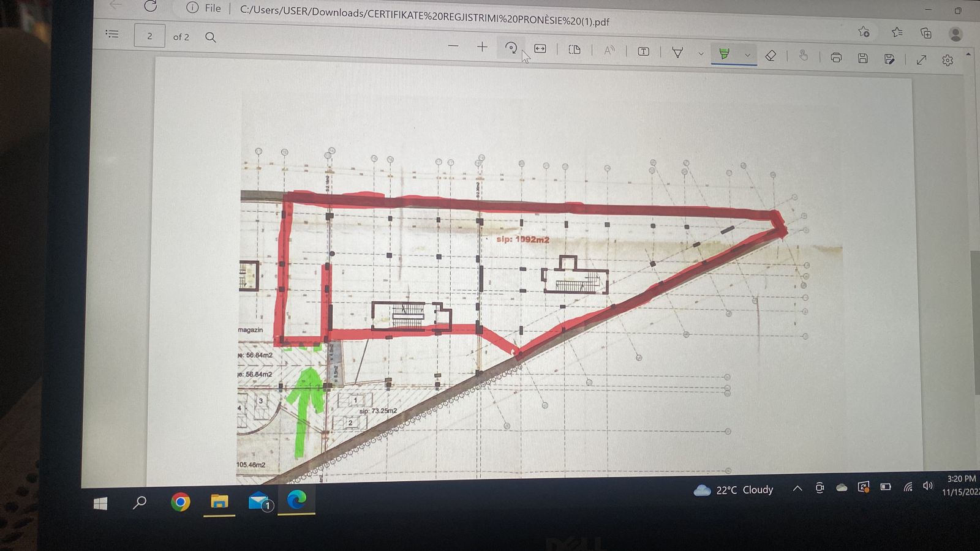The width and height of the screenshot is (980, 551).
Task: Open the 22°C Cloudy weather widget
Action: [733, 490]
